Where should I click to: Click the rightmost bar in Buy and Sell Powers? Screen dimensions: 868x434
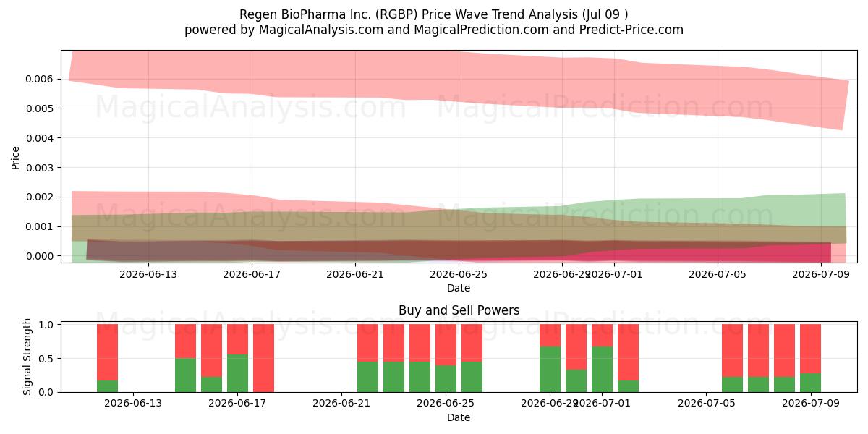[x=810, y=358]
